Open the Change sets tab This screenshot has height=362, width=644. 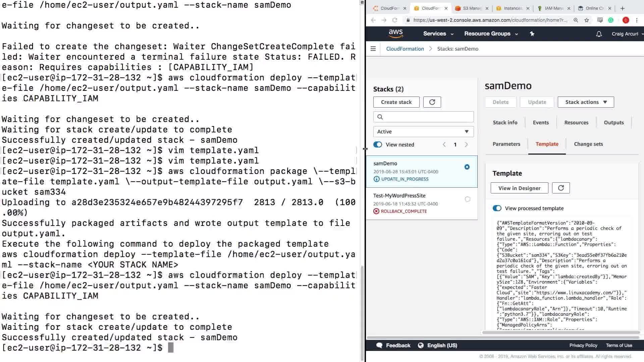pyautogui.click(x=588, y=144)
